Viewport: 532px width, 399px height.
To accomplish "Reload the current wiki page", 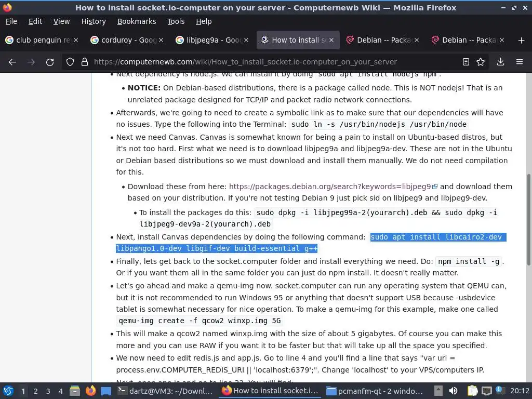I will pos(50,62).
